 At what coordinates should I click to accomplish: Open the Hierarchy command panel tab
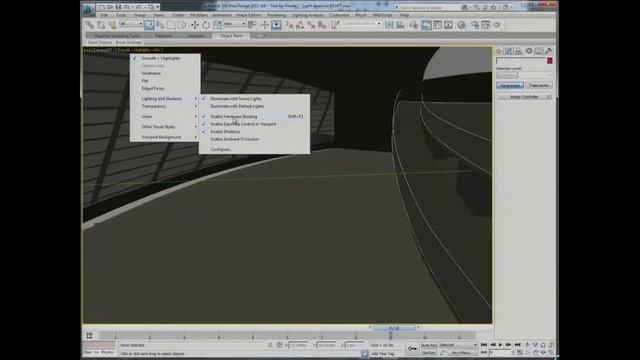pyautogui.click(x=518, y=51)
